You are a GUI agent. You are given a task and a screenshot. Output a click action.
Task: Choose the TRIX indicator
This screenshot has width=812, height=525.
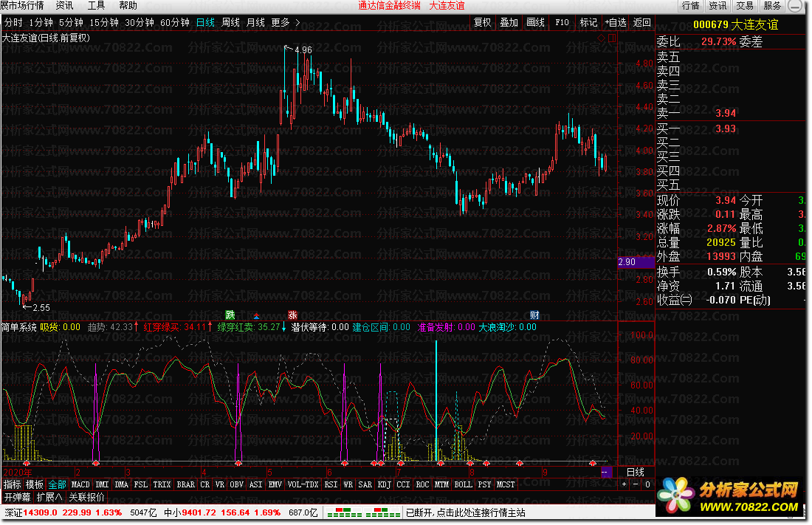point(162,484)
